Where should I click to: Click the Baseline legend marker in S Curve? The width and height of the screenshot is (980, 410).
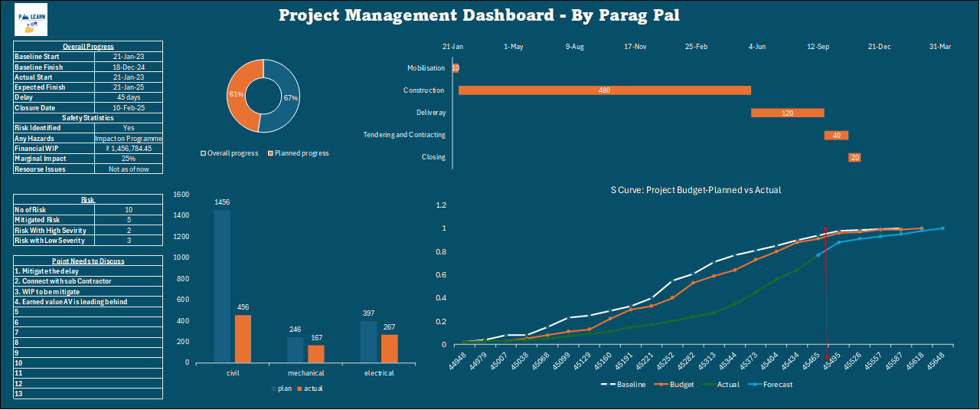[609, 385]
